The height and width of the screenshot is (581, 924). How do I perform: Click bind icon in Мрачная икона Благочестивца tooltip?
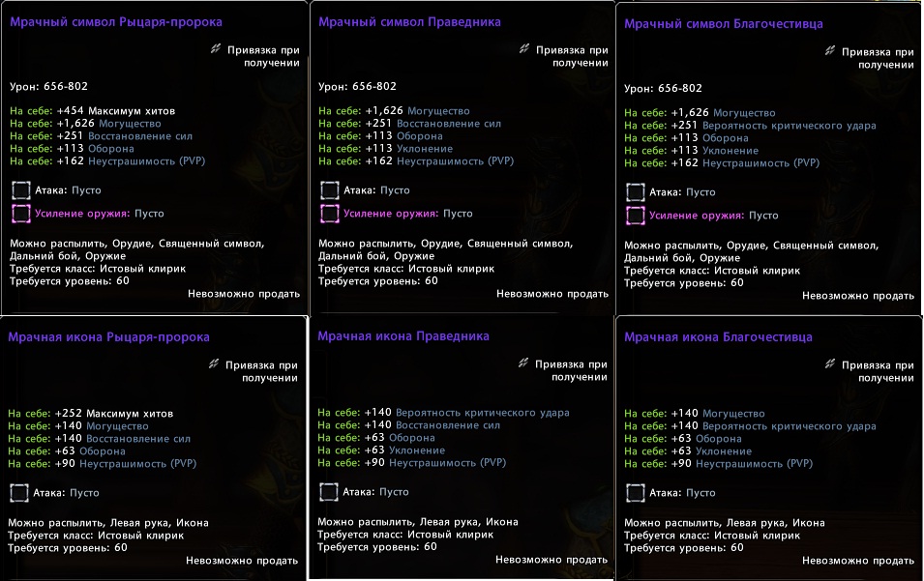(x=830, y=365)
